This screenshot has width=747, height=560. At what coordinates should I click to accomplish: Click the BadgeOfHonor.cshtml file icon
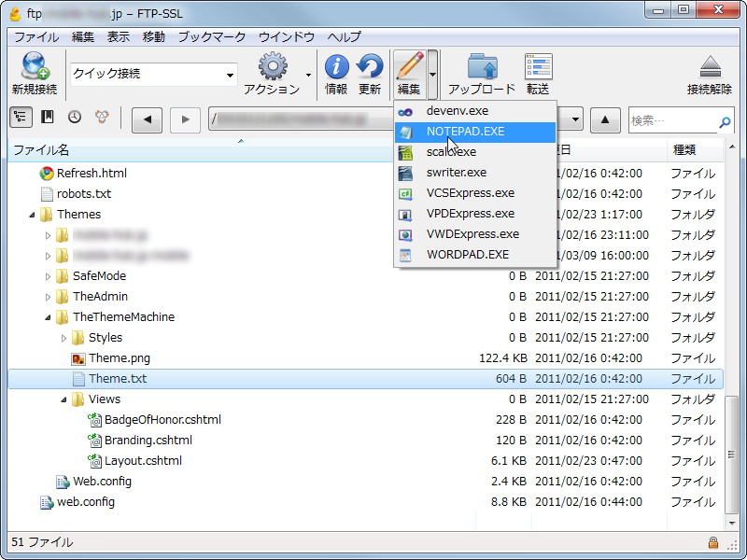94,420
